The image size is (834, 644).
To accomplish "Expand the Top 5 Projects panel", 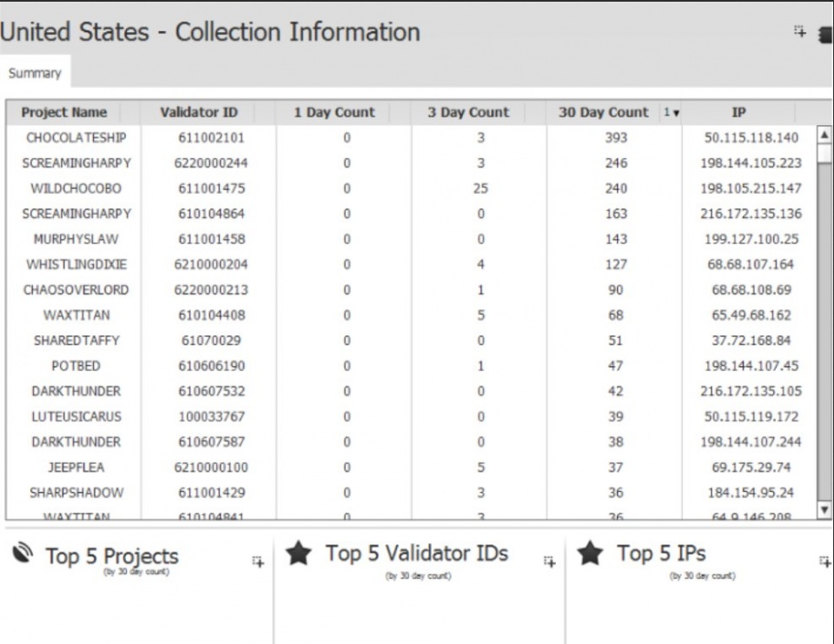I will 257,562.
